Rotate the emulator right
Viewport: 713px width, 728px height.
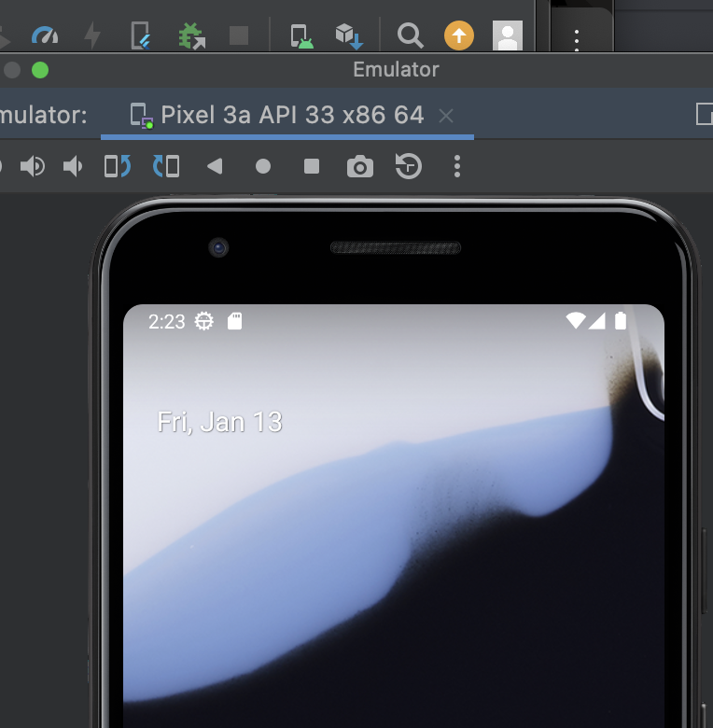166,166
